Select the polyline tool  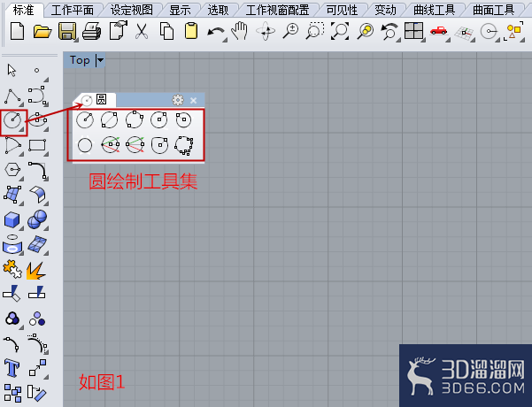[x=12, y=96]
